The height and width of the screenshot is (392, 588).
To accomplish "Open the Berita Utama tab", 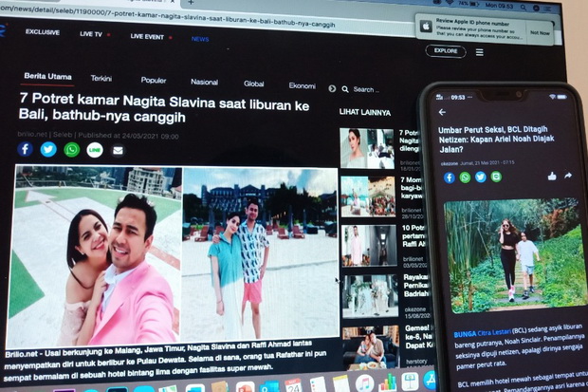I will (x=47, y=76).
